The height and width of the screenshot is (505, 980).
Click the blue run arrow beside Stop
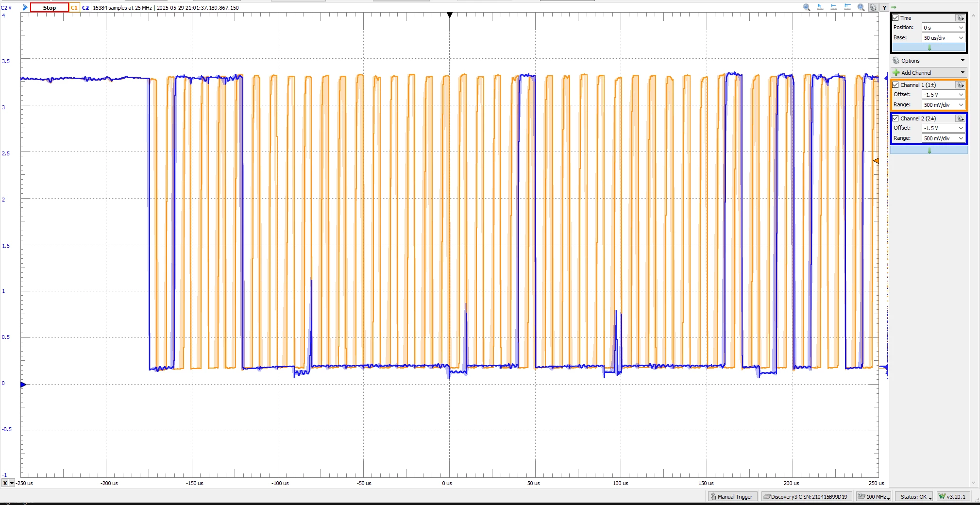[x=25, y=7]
